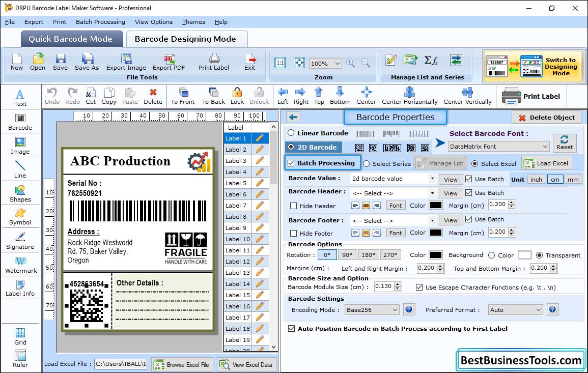This screenshot has height=373, width=588.
Task: Click Export Image tool
Action: tap(126, 62)
